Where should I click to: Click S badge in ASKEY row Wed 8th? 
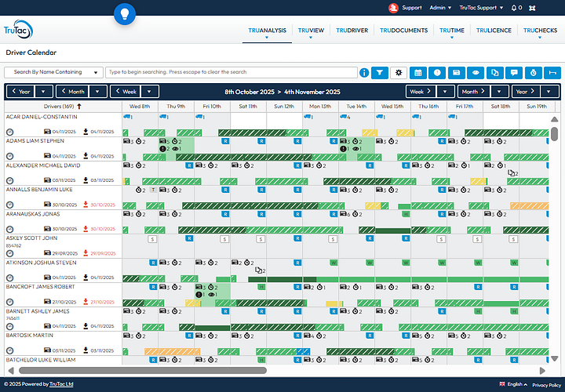coord(152,238)
